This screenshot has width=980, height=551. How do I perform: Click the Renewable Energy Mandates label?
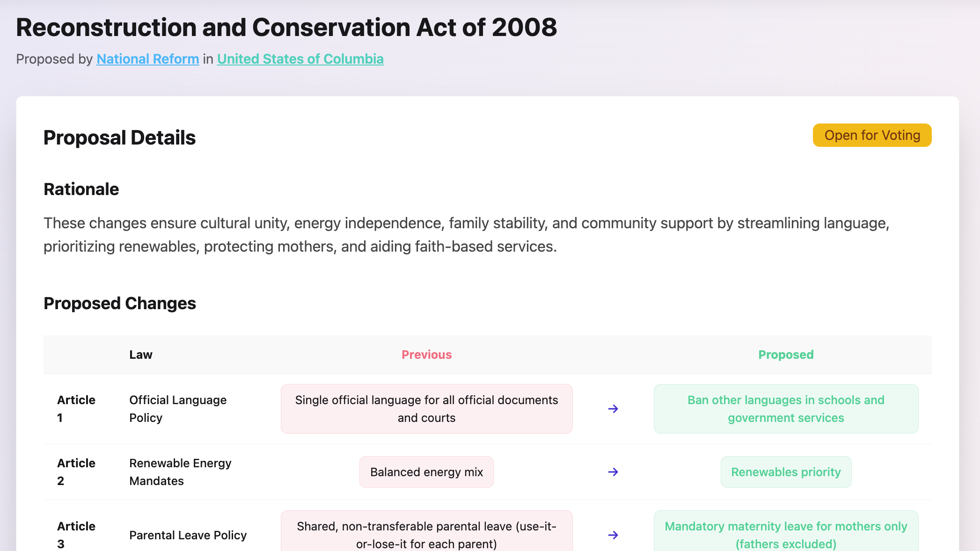click(180, 472)
